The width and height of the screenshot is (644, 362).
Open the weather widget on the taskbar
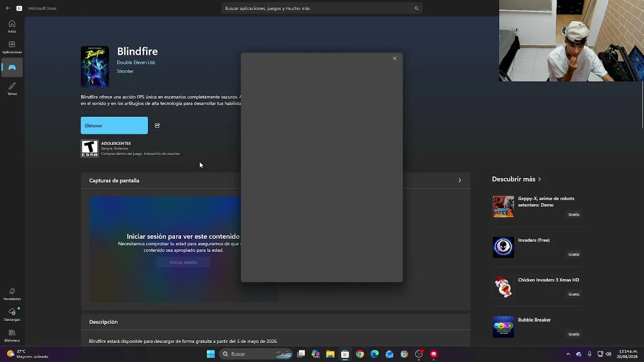pyautogui.click(x=28, y=354)
